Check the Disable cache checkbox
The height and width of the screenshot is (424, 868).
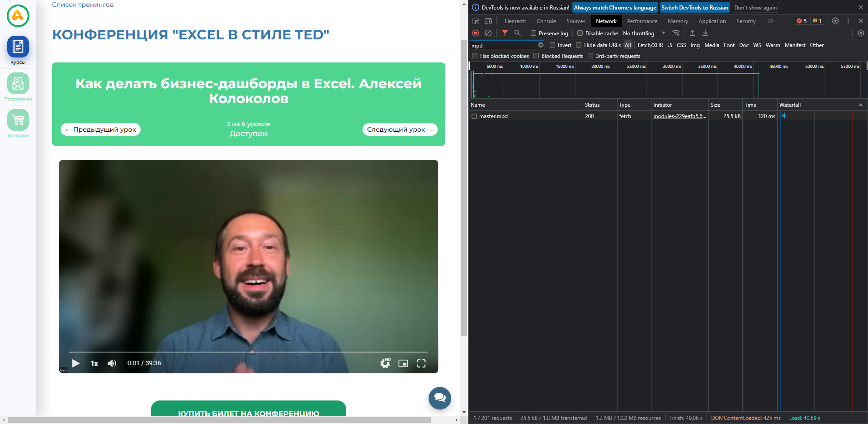click(580, 33)
